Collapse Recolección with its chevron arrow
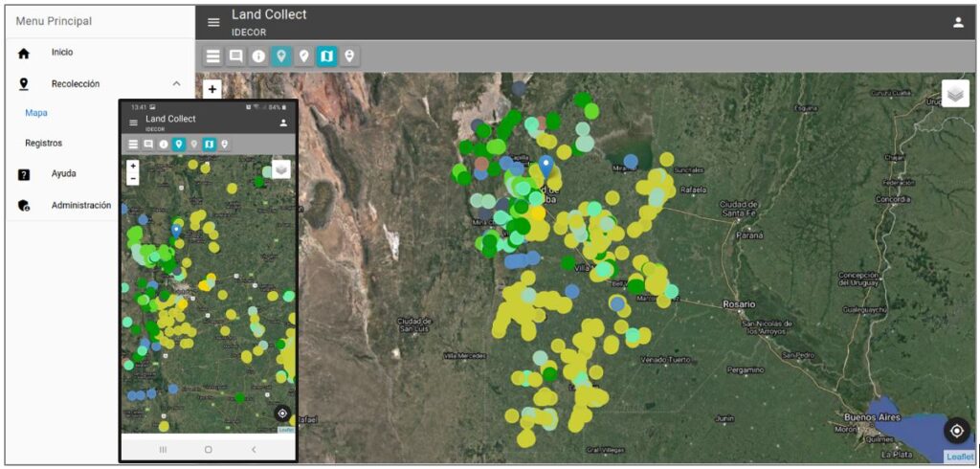 coord(177,83)
